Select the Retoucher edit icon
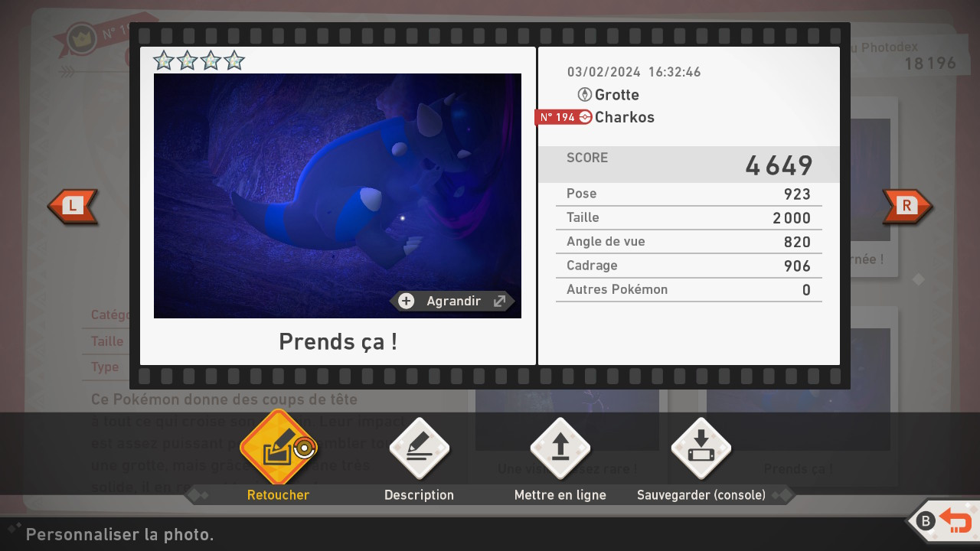The height and width of the screenshot is (551, 980). tap(277, 448)
